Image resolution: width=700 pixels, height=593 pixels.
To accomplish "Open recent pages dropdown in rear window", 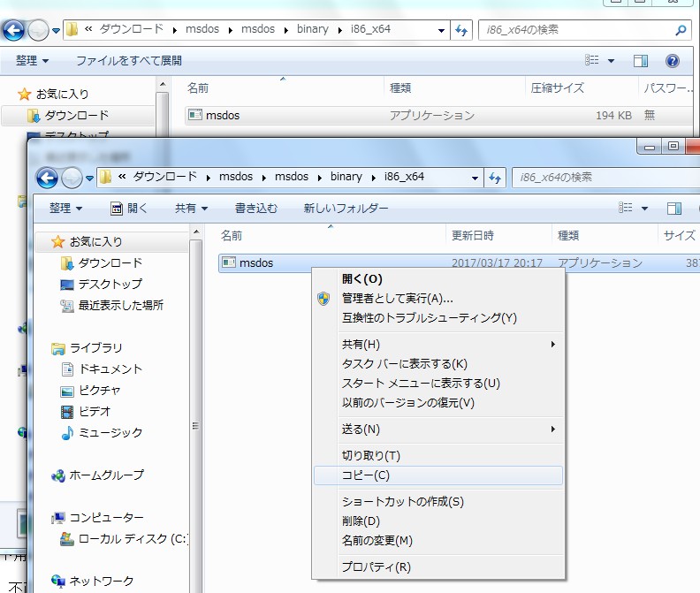I will click(56, 30).
